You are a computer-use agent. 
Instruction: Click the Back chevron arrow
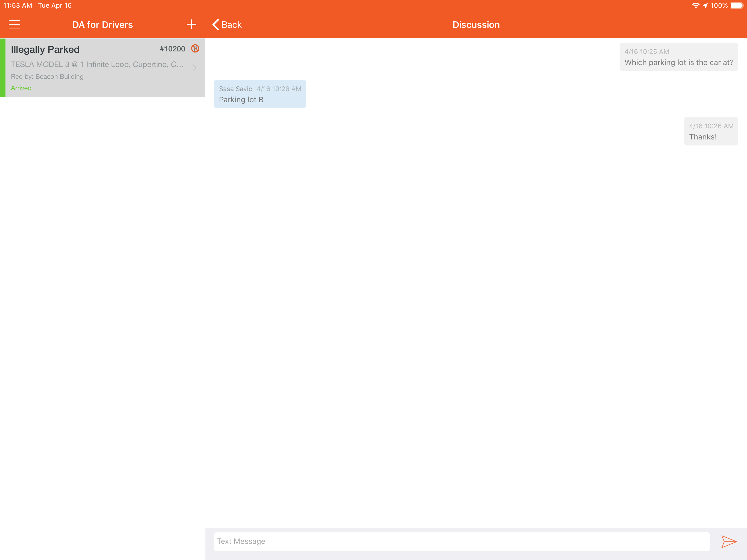point(216,25)
